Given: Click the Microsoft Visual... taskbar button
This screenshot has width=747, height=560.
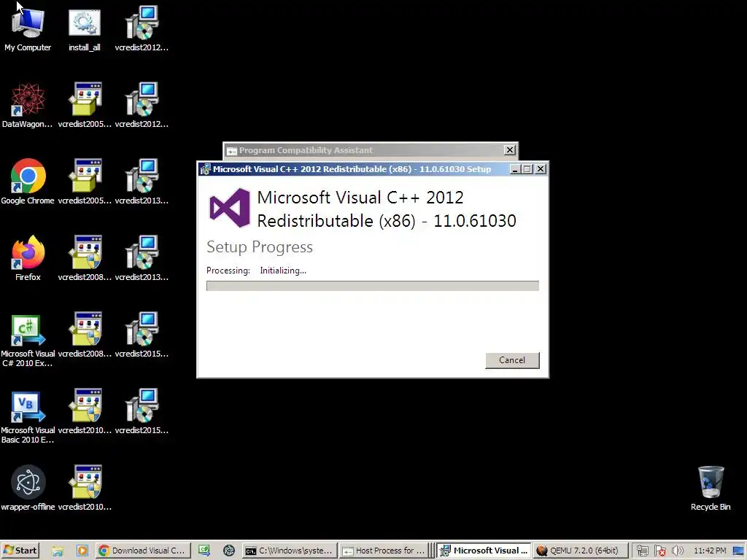Looking at the screenshot, I should [484, 551].
